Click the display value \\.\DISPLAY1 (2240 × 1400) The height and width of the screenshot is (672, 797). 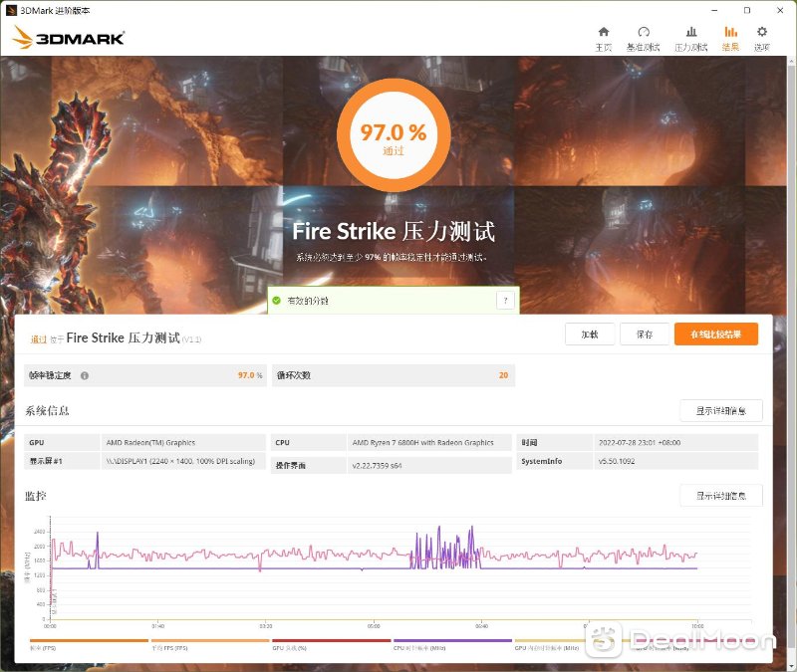tap(180, 461)
